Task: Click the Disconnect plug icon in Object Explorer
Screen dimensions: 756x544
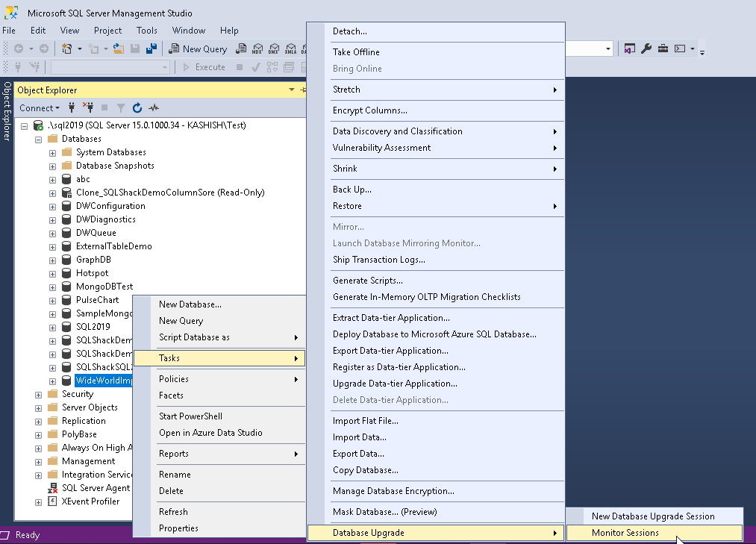Action: [88, 107]
